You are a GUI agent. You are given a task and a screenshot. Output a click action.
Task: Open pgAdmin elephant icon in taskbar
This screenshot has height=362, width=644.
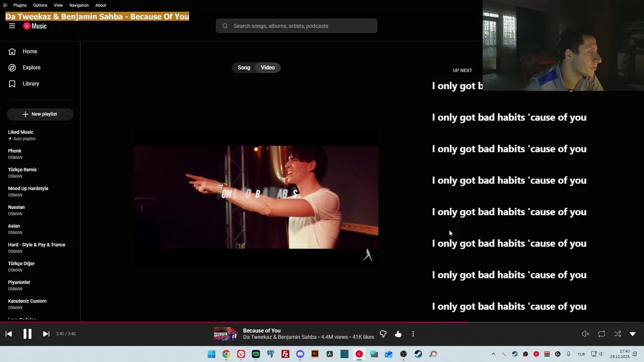271,354
